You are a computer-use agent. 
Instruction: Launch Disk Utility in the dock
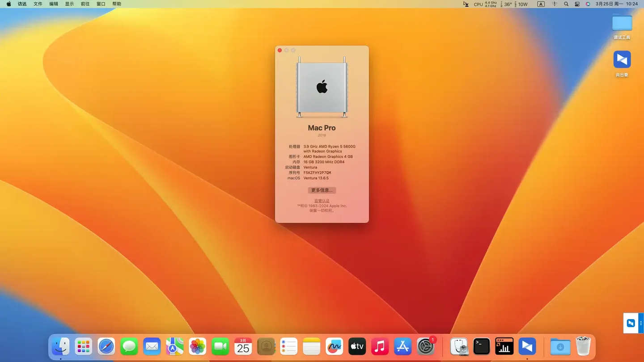[459, 346]
